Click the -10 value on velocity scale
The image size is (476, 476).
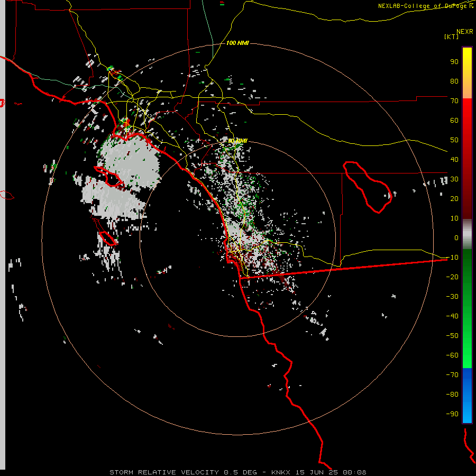(x=452, y=258)
